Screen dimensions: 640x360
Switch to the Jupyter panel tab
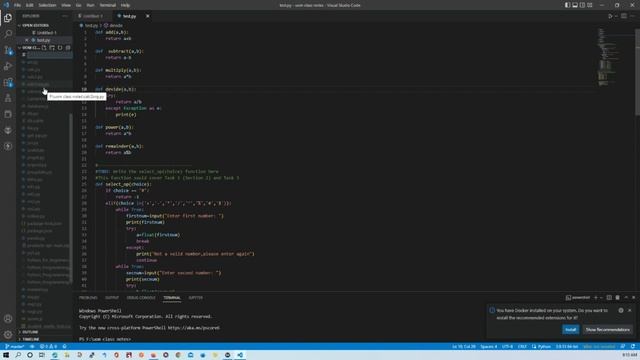point(196,298)
